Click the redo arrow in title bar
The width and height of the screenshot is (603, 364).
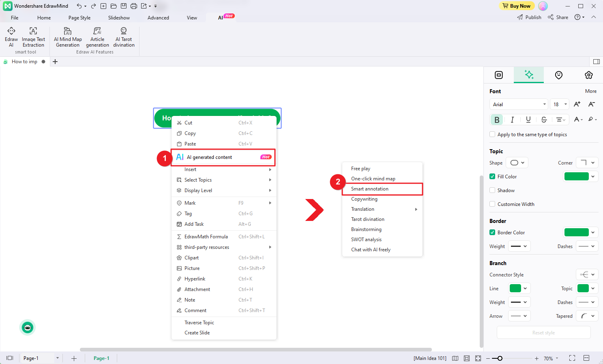click(x=93, y=6)
